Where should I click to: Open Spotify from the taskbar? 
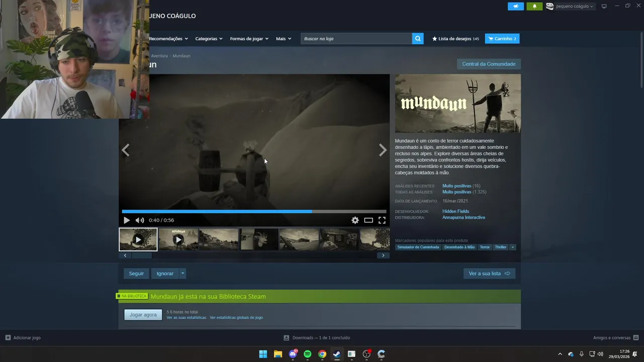pos(307,354)
